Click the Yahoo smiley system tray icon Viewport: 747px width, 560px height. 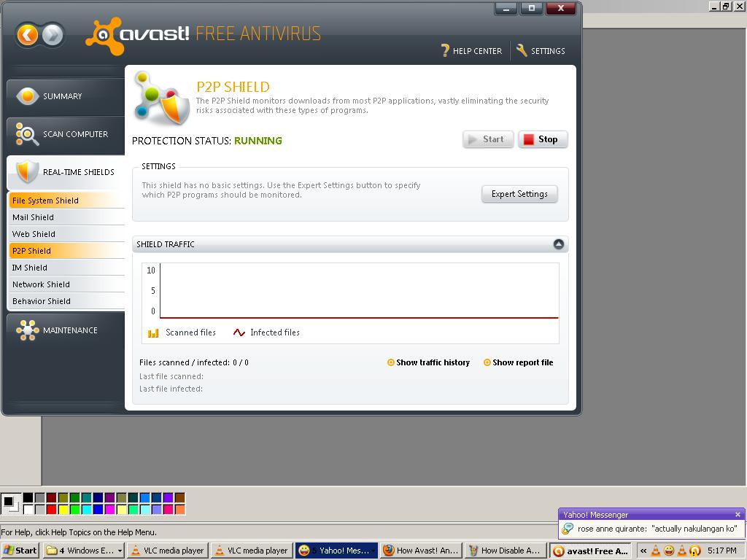(x=669, y=551)
